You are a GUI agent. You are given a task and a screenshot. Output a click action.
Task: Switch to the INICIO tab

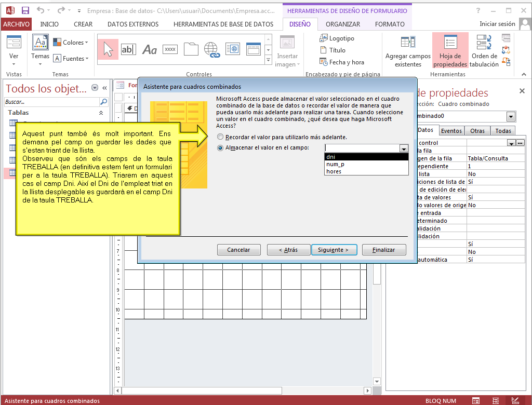pos(49,24)
